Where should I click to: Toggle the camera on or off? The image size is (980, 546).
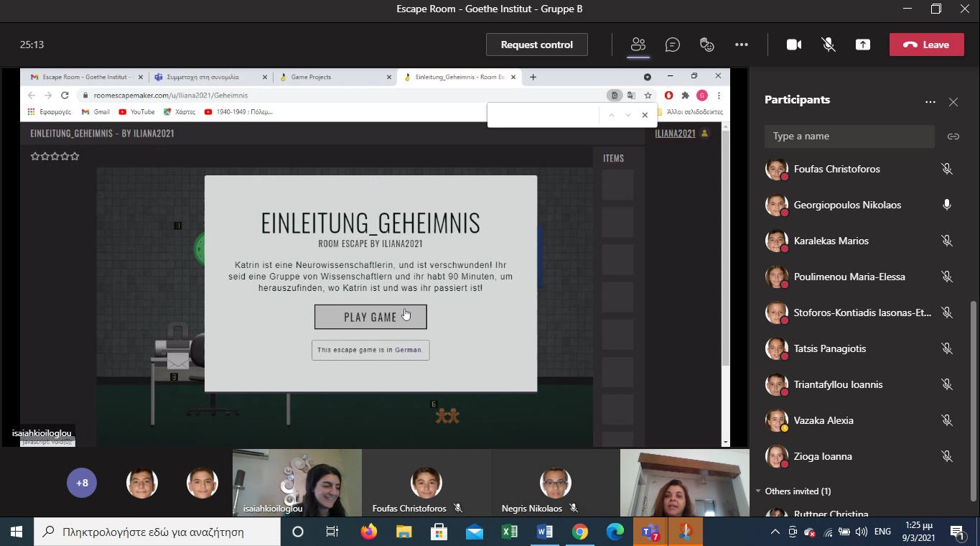coord(793,45)
